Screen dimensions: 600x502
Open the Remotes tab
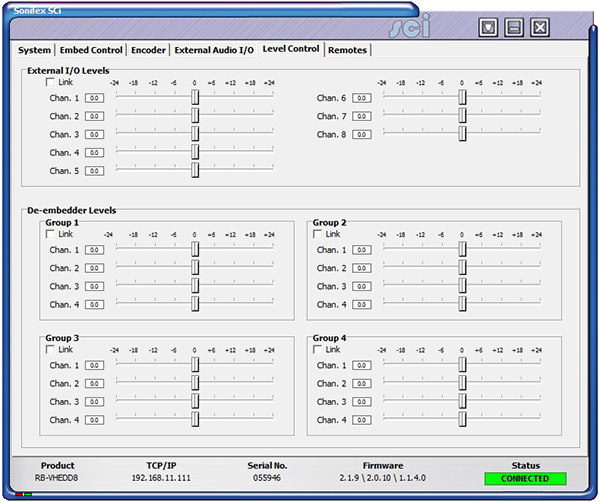tap(347, 50)
